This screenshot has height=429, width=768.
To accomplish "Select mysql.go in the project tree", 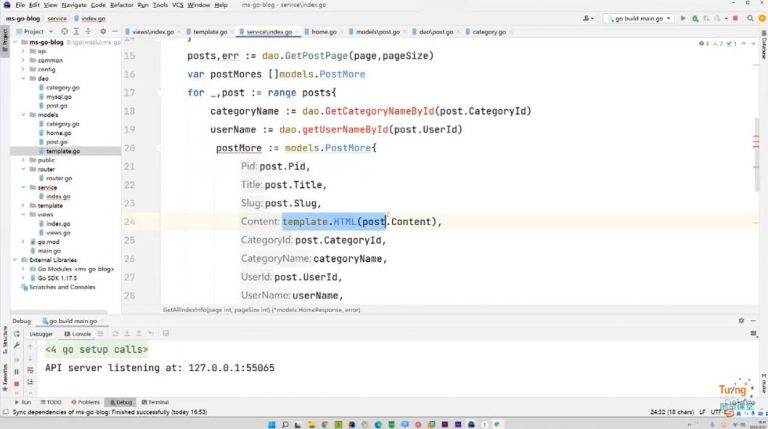I will click(56, 97).
